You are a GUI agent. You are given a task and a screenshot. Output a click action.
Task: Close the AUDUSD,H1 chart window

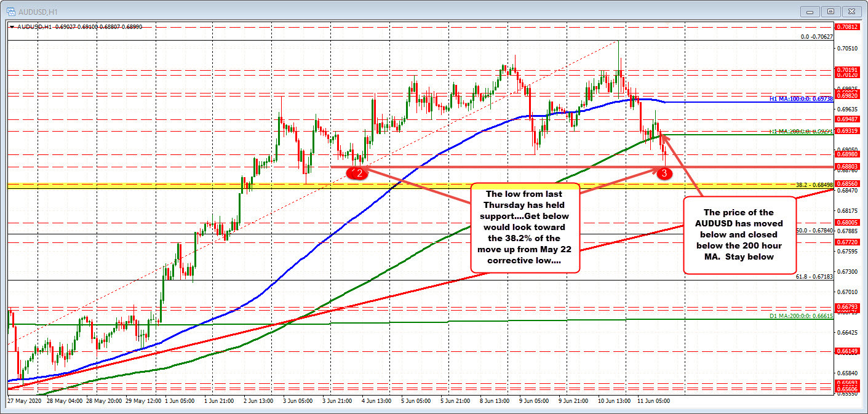coord(851,11)
